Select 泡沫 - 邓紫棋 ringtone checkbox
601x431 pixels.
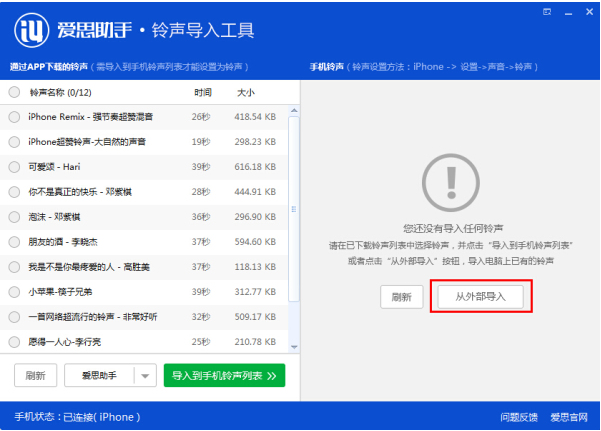[x=14, y=217]
